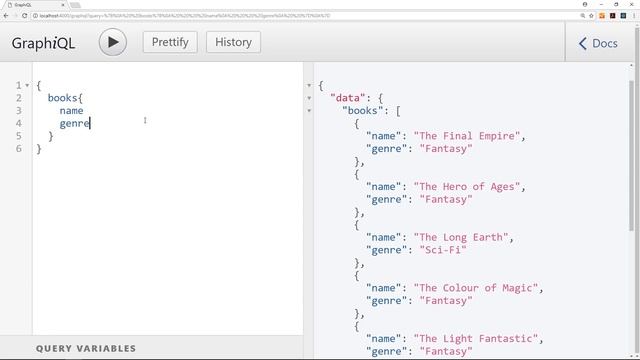Select the GraphiQL browser tab
The width and height of the screenshot is (640, 360).
pyautogui.click(x=35, y=5)
